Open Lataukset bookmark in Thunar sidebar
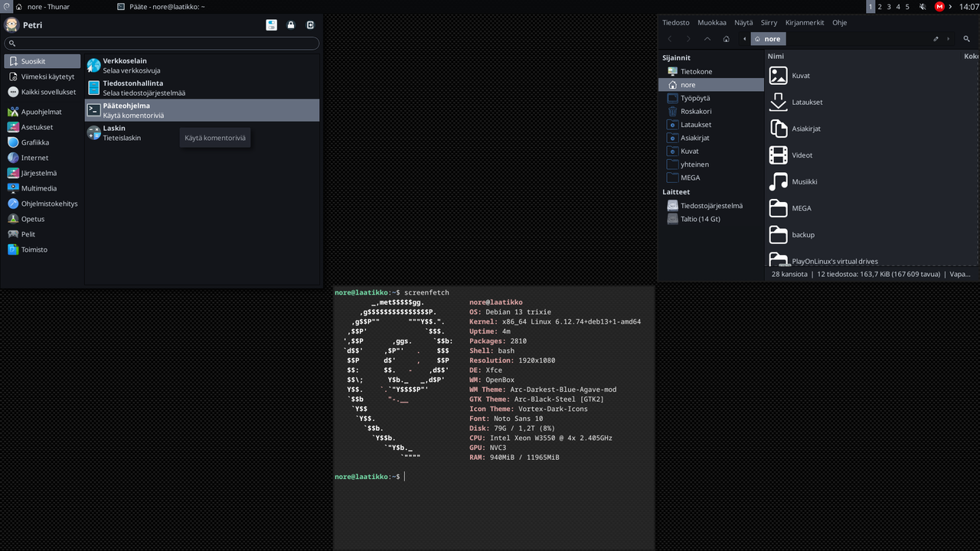Viewport: 980px width, 551px height. [x=711, y=125]
